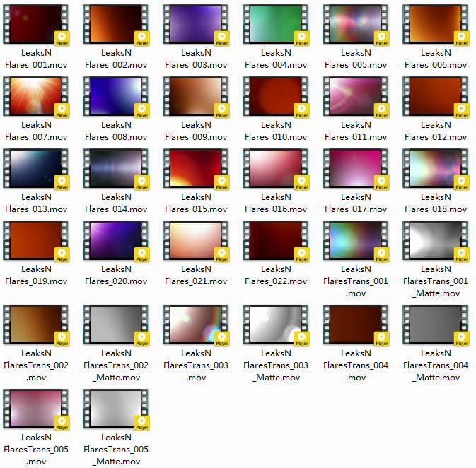The height and width of the screenshot is (468, 476).
Task: Click the LeaksNFlaresTrans_001_Matte.mov grayscale icon
Action: 435,240
